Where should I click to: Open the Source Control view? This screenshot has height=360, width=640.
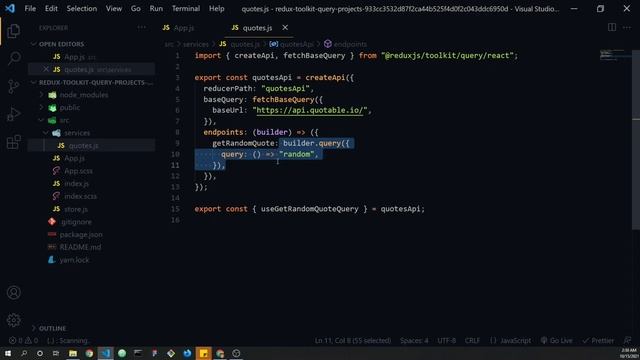13,86
